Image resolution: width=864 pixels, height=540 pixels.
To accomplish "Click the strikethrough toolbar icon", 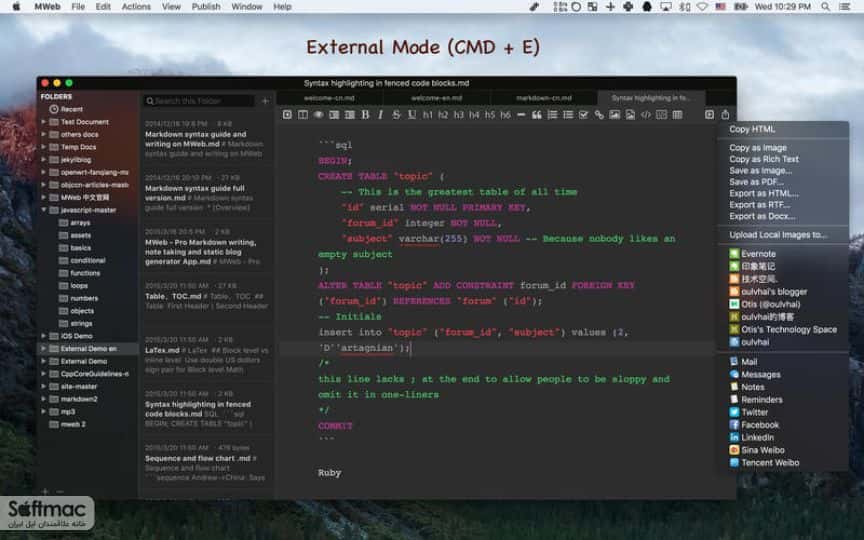I will point(396,115).
